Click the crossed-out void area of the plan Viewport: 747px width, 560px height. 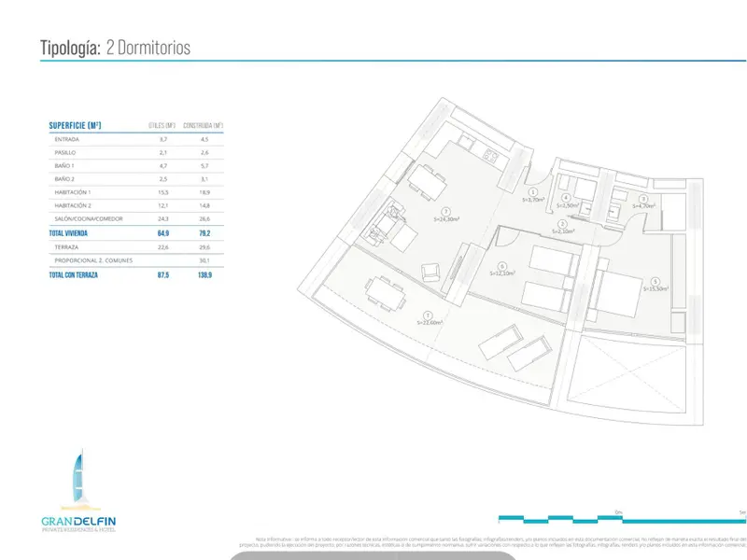627,374
